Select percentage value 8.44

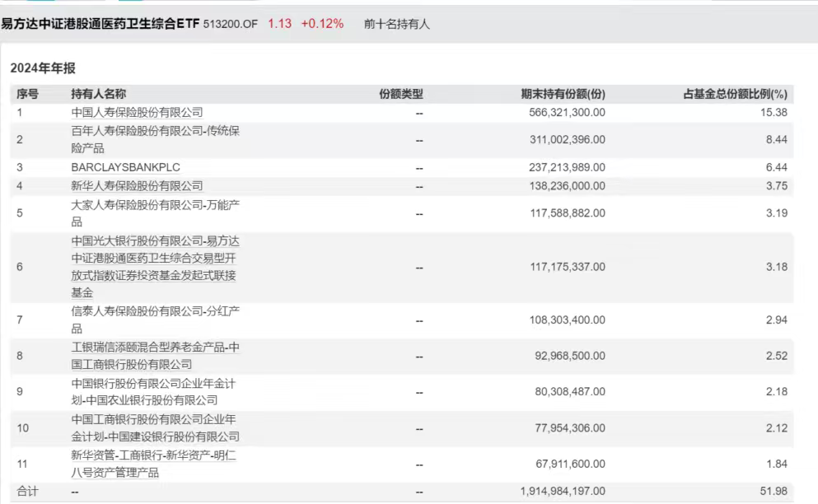(777, 139)
